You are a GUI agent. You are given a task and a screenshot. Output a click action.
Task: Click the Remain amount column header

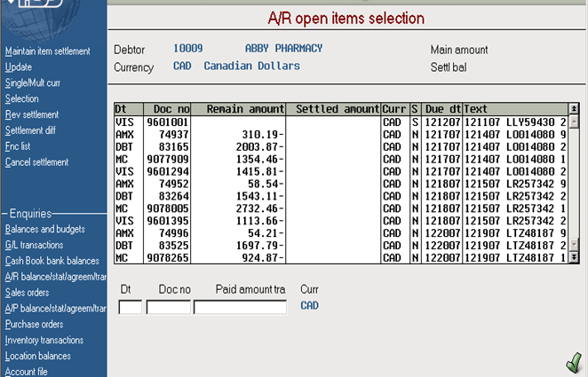pyautogui.click(x=238, y=109)
